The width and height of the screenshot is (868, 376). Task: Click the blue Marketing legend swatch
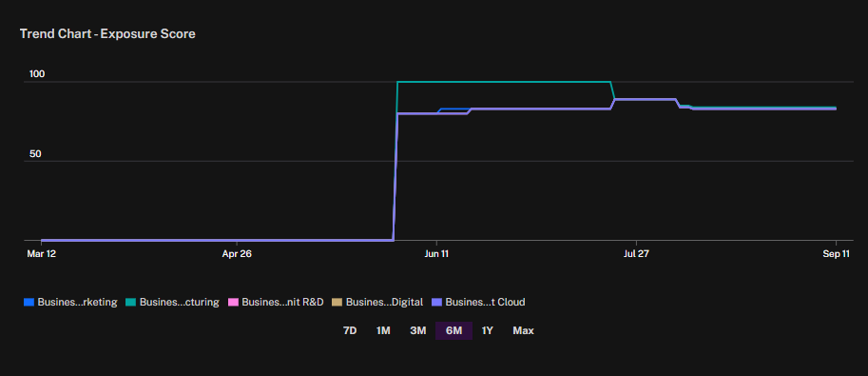pyautogui.click(x=29, y=303)
